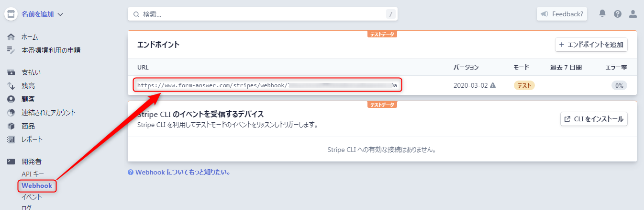Image resolution: width=644 pixels, height=210 pixels.
Task: Click the version warning triangle icon
Action: point(493,85)
